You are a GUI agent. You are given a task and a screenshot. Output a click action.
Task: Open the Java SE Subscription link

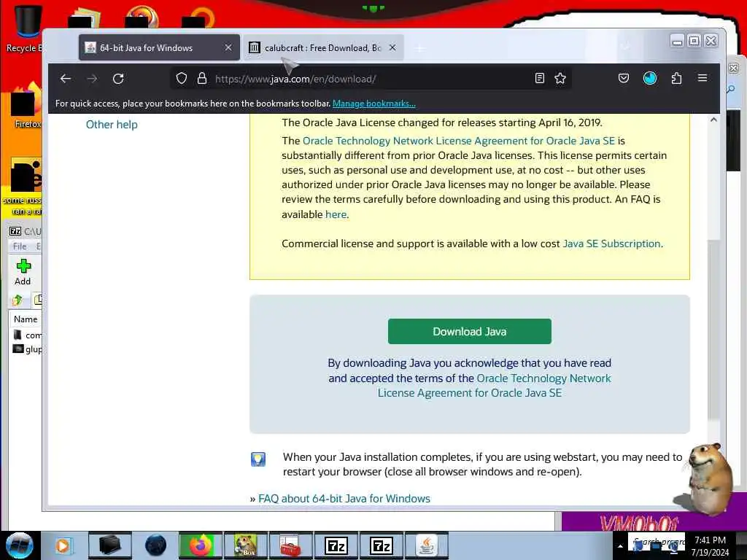[612, 244]
